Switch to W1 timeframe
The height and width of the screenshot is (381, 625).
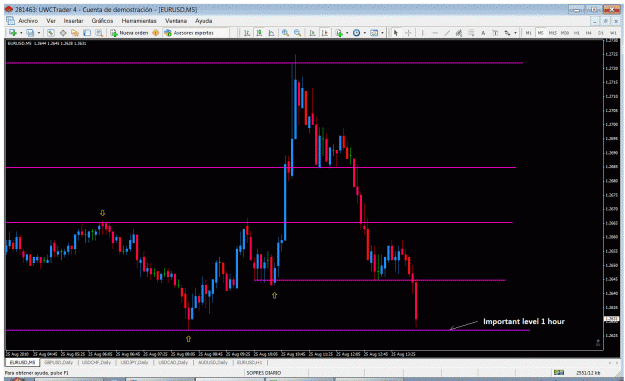point(613,33)
